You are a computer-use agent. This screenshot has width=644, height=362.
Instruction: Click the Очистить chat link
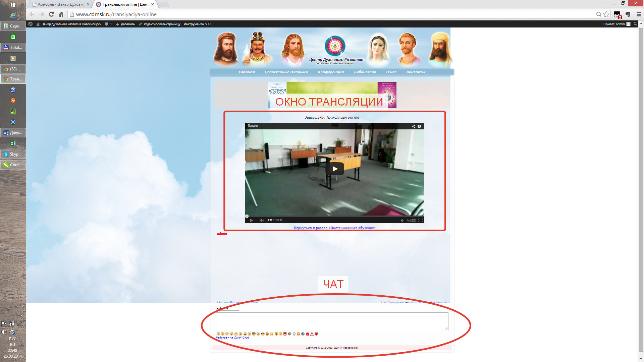coord(410,302)
